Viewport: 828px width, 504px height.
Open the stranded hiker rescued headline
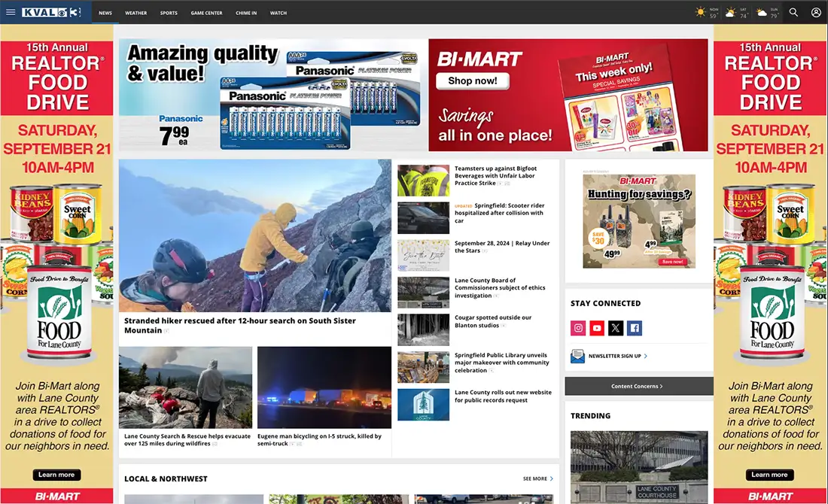tap(239, 326)
